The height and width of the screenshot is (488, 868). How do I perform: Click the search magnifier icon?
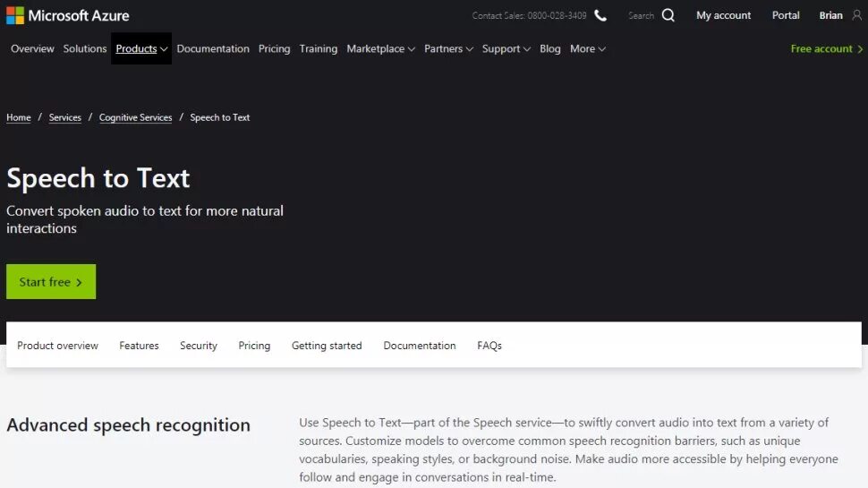(668, 15)
